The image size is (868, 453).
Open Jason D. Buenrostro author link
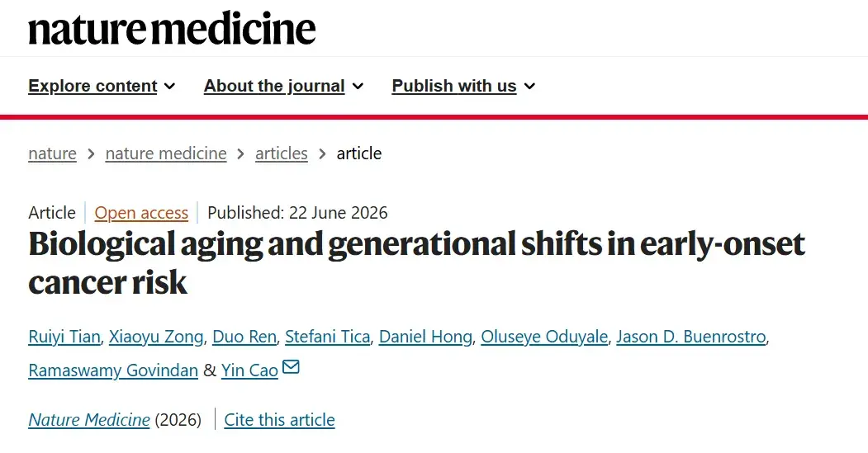[x=691, y=337]
